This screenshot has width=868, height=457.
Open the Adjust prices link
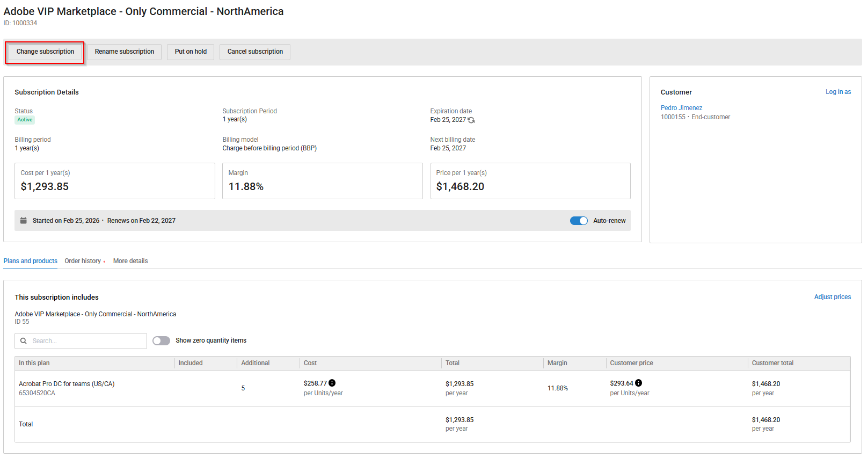[x=832, y=297]
